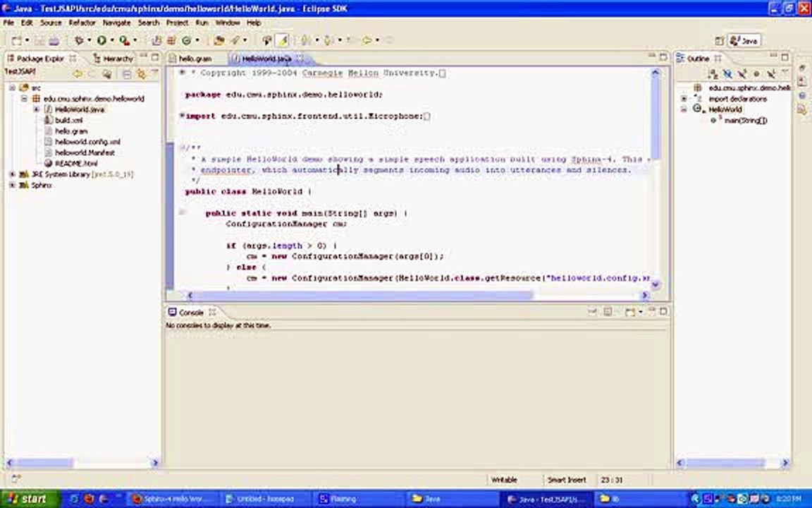The height and width of the screenshot is (508, 812).
Task: Click Hide Local Types icon in Outline
Action: 771,74
